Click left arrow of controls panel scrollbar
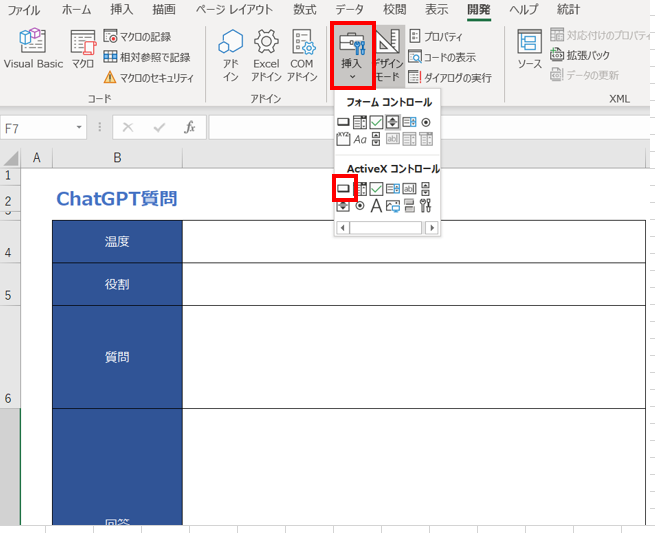Screen dimensions: 655x533 [343, 228]
